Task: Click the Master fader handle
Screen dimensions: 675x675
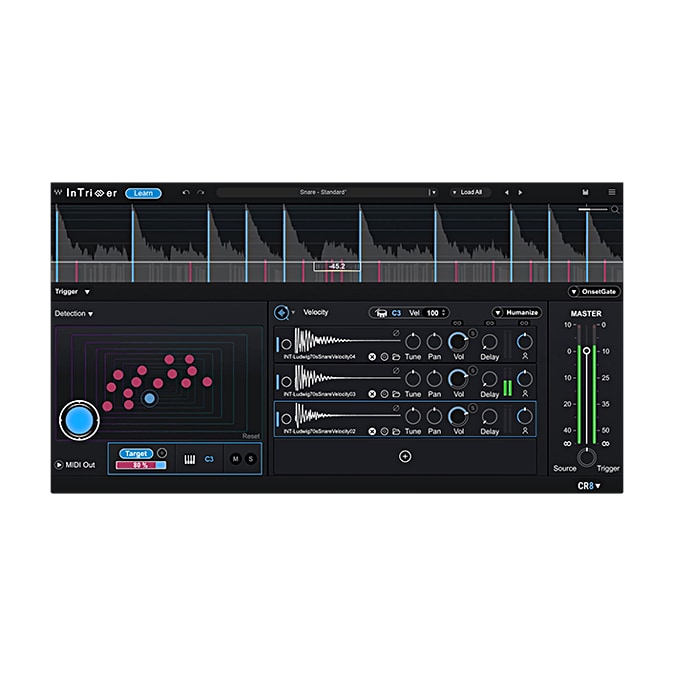Action: pyautogui.click(x=587, y=350)
